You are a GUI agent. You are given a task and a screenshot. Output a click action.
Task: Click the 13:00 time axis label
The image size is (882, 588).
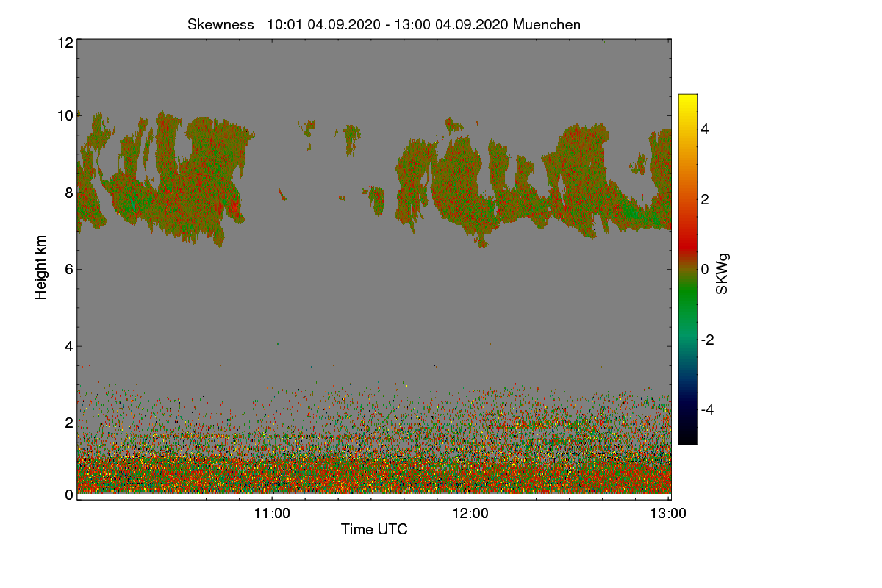[668, 514]
